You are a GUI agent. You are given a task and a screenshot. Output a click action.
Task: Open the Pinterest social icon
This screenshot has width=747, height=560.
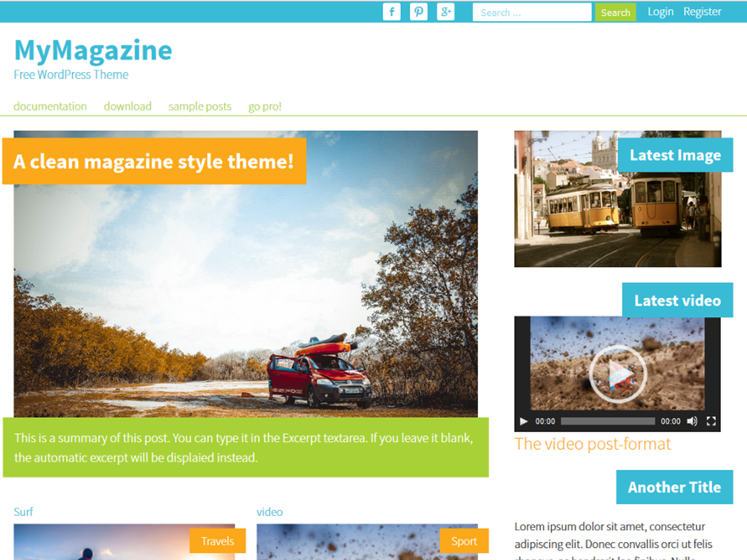tap(418, 11)
